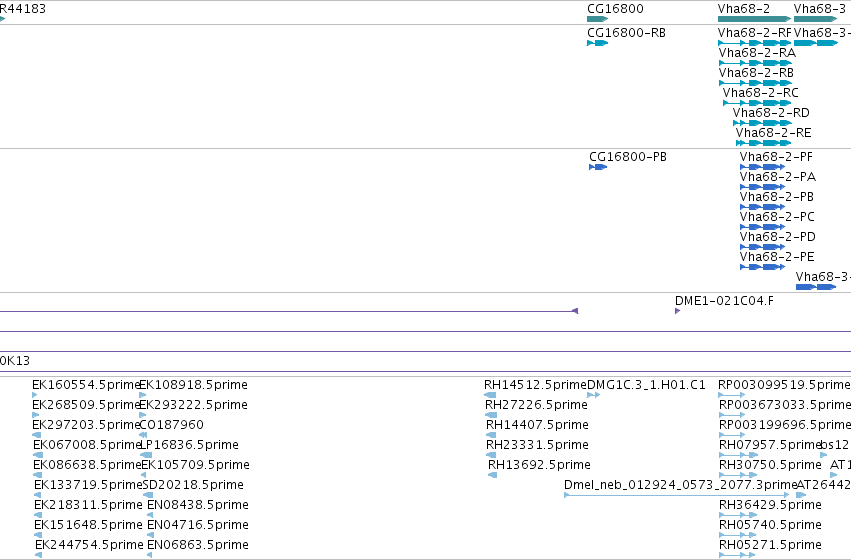This screenshot has width=851, height=560.
Task: Pick the Vha68-2-RE transcript
Action: coord(773,133)
